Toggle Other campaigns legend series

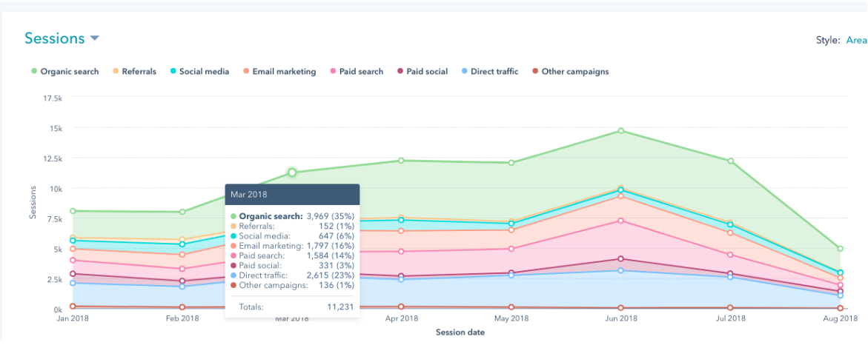click(x=569, y=71)
